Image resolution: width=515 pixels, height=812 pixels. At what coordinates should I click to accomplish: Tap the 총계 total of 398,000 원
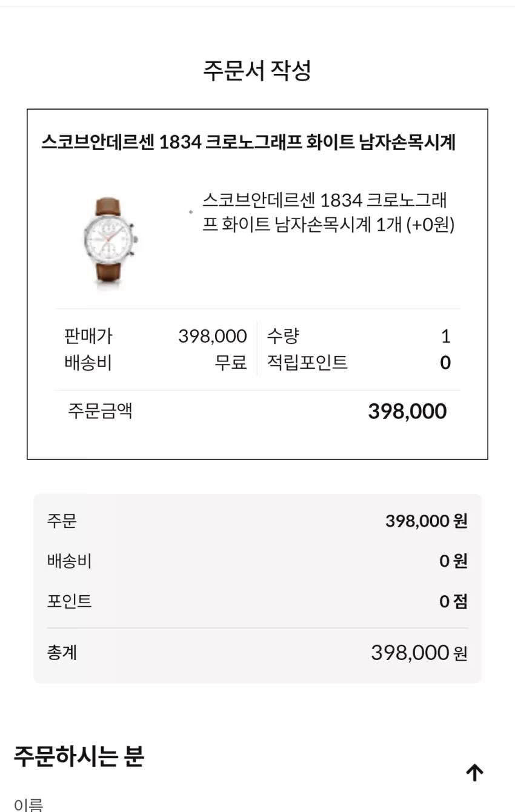(419, 653)
